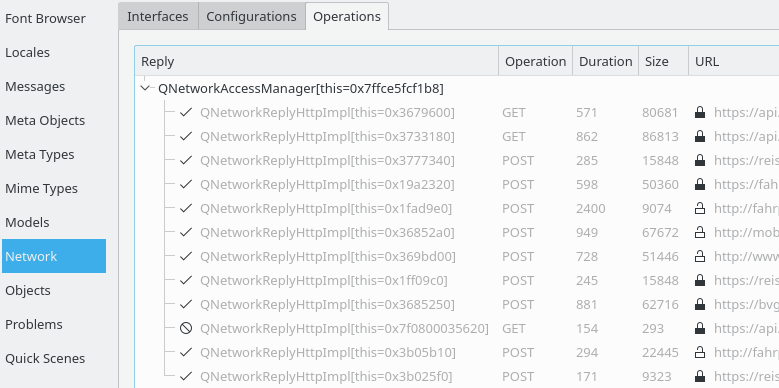Click the open lock icon in duration 2400 row
The image size is (779, 388).
pyautogui.click(x=700, y=208)
